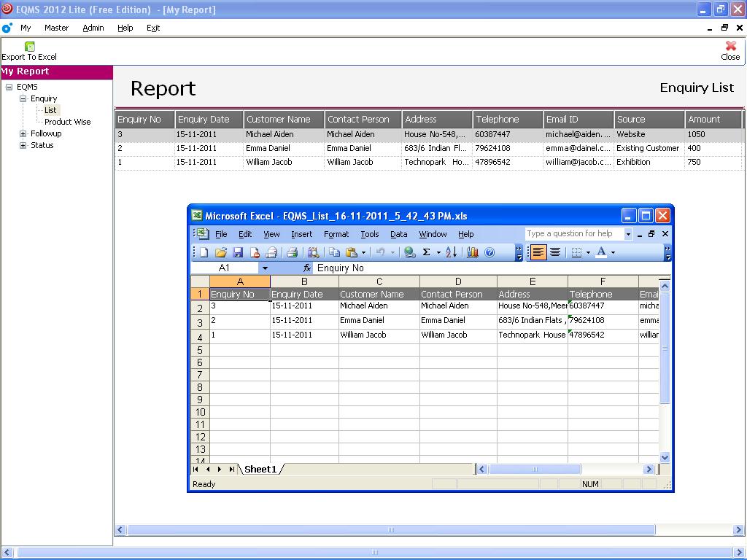Image resolution: width=747 pixels, height=560 pixels.
Task: Switch to the Sheet1 worksheet tab
Action: click(260, 469)
